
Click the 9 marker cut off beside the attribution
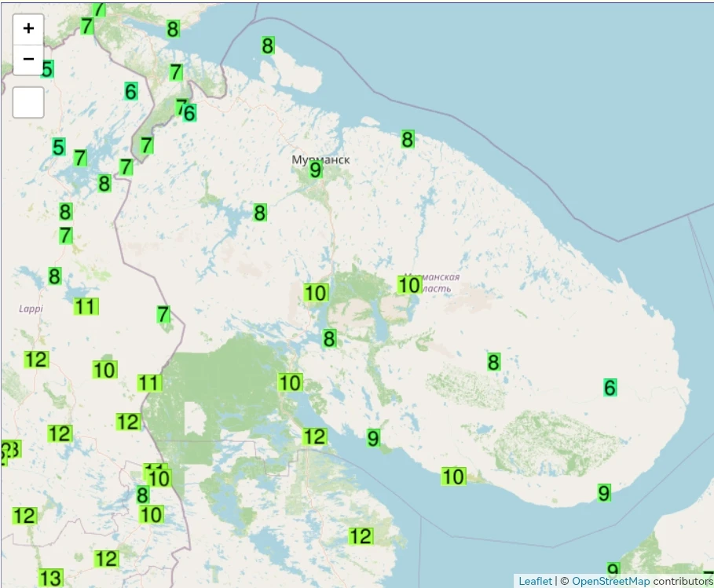tap(613, 569)
